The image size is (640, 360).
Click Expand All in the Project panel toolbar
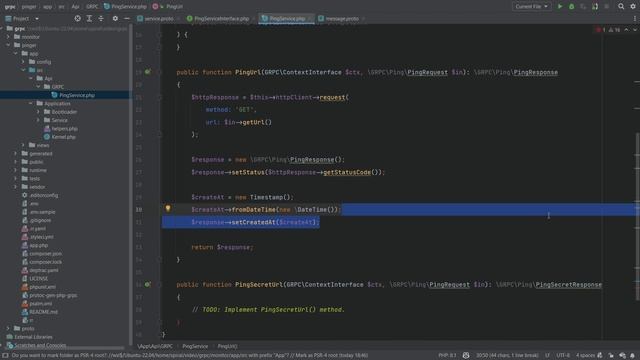click(89, 18)
